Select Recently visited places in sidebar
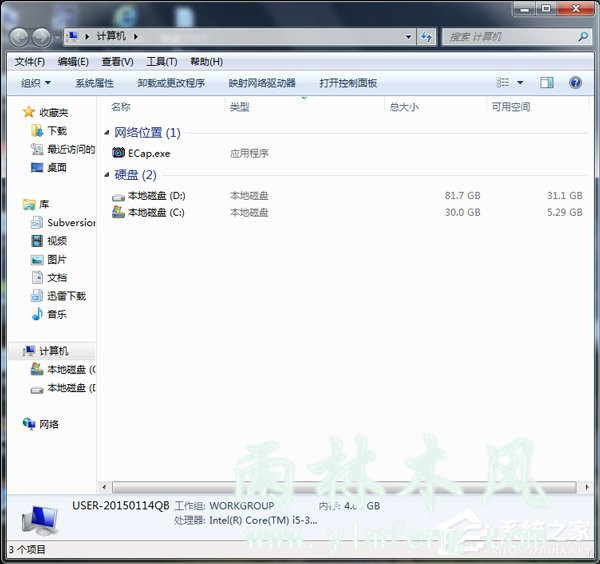Image resolution: width=600 pixels, height=564 pixels. (x=63, y=149)
